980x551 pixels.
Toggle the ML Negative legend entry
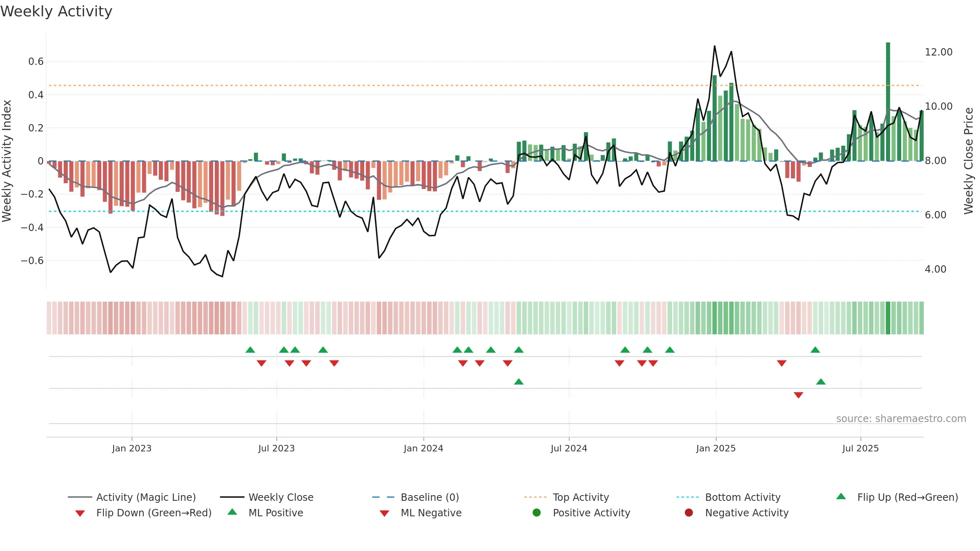tap(421, 513)
